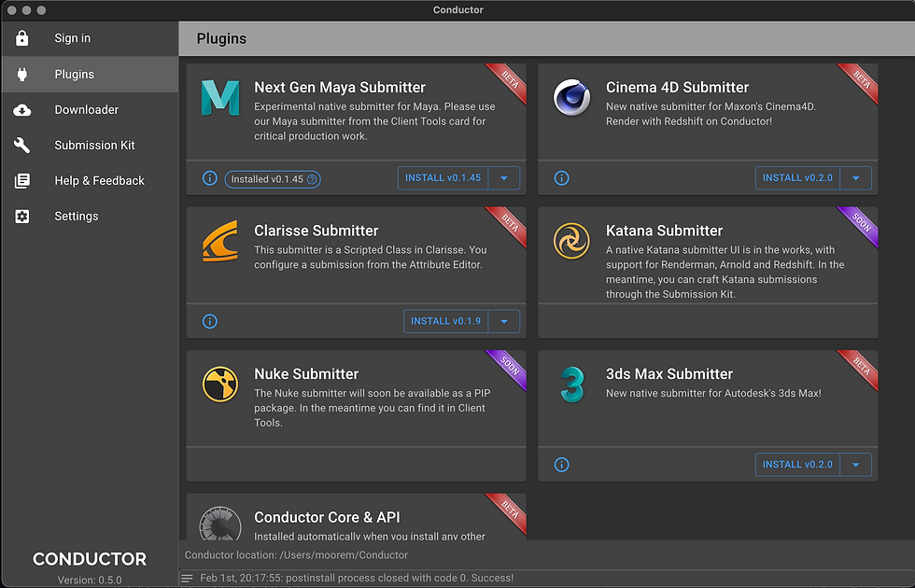Open info icon on Cinema 4D card
This screenshot has height=588, width=915.
(561, 178)
